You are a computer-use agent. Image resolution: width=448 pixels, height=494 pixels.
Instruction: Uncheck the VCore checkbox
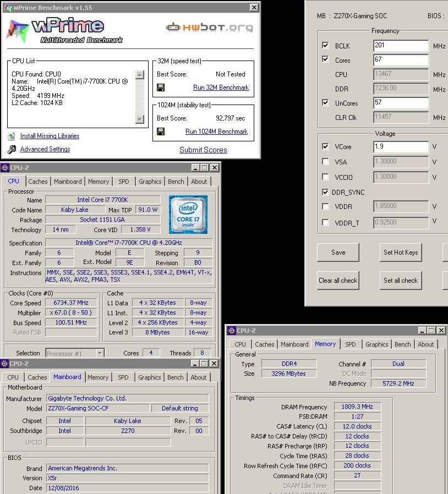click(x=326, y=146)
